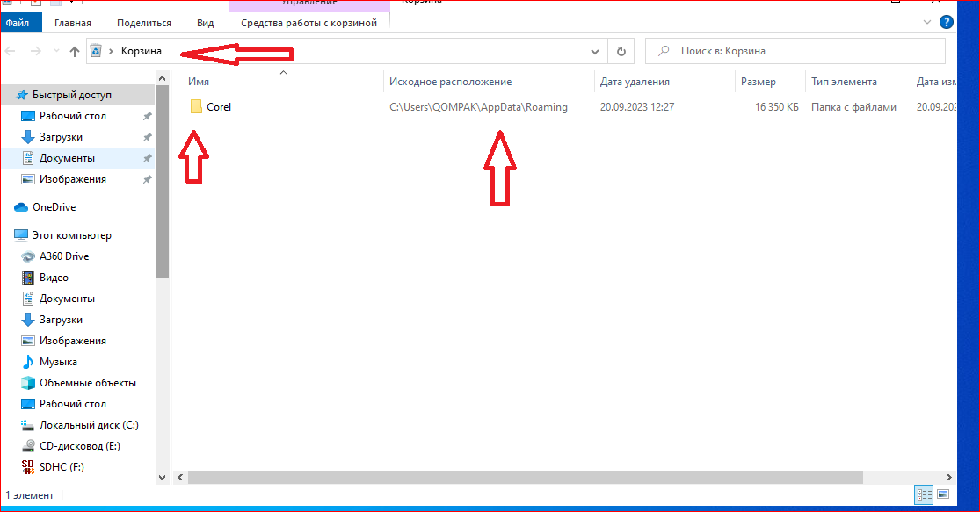Click the 20.09.2023 12:27 deletion date
Image resolution: width=980 pixels, height=512 pixels.
point(637,107)
